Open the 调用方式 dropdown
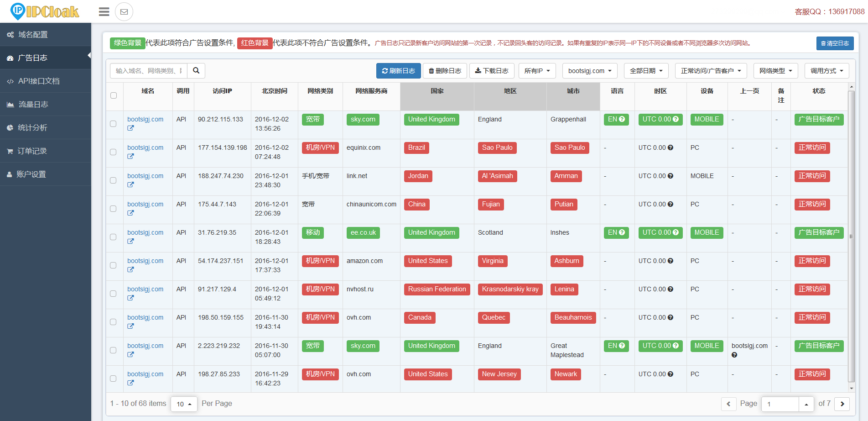The height and width of the screenshot is (421, 868). click(x=827, y=71)
